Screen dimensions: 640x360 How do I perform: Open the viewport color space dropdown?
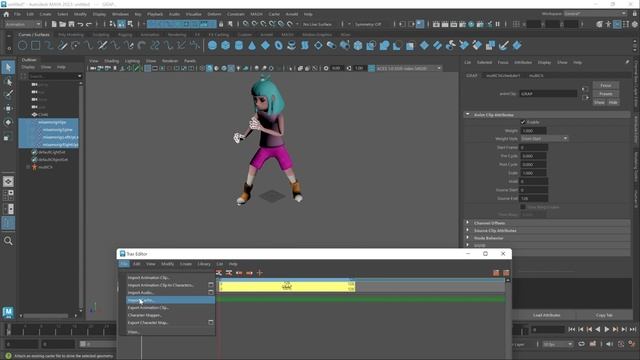(x=405, y=68)
